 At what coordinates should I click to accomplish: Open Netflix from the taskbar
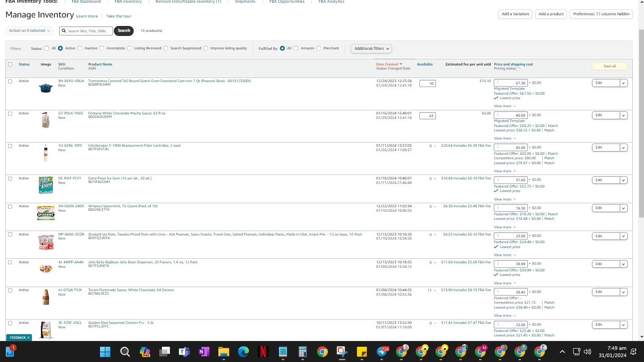[263, 352]
